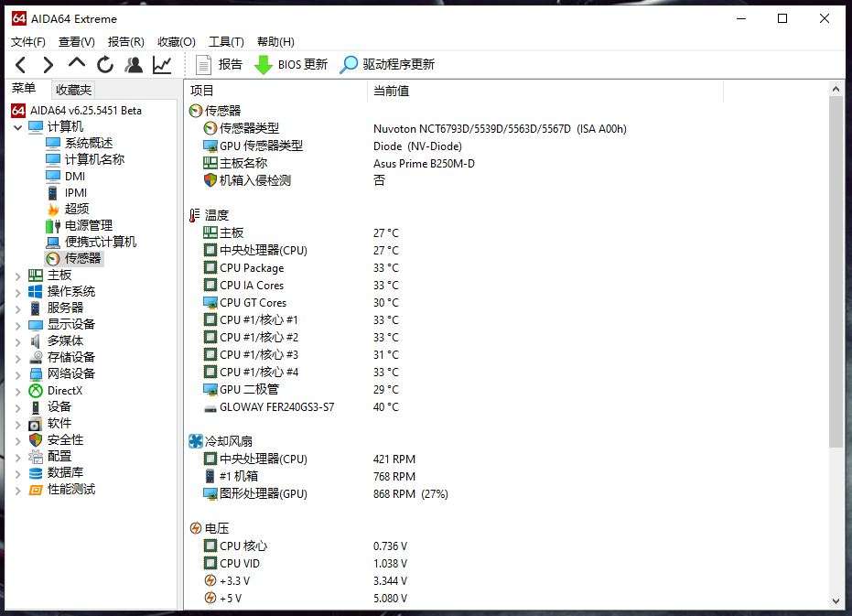Expand the DirectX tree node
Image resolution: width=852 pixels, height=616 pixels.
coord(18,392)
